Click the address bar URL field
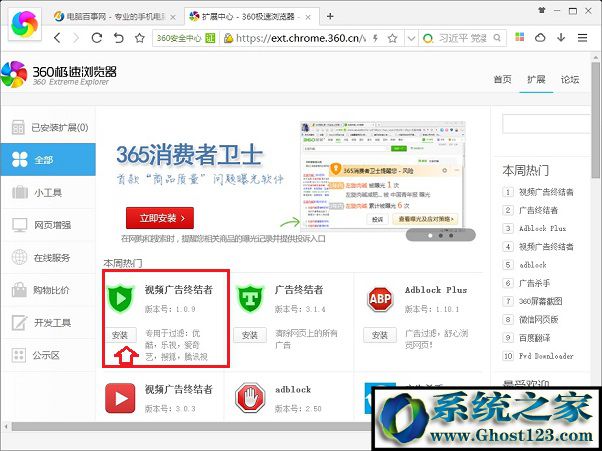Image resolution: width=602 pixels, height=451 pixels. coord(301,38)
